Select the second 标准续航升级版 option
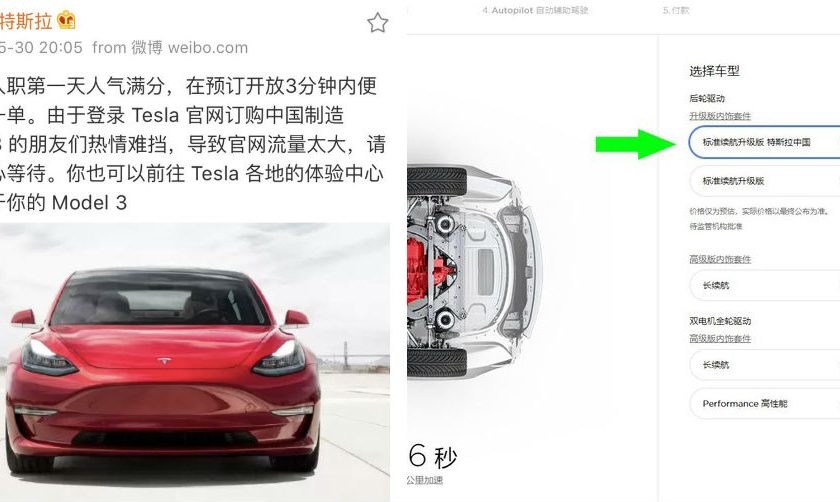 coord(764,181)
